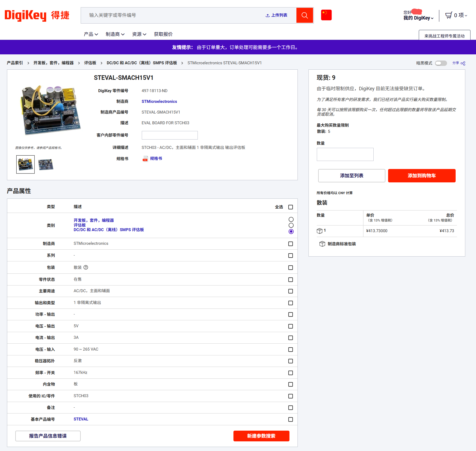
Task: Select the 评估板 category radio button
Action: 291,225
